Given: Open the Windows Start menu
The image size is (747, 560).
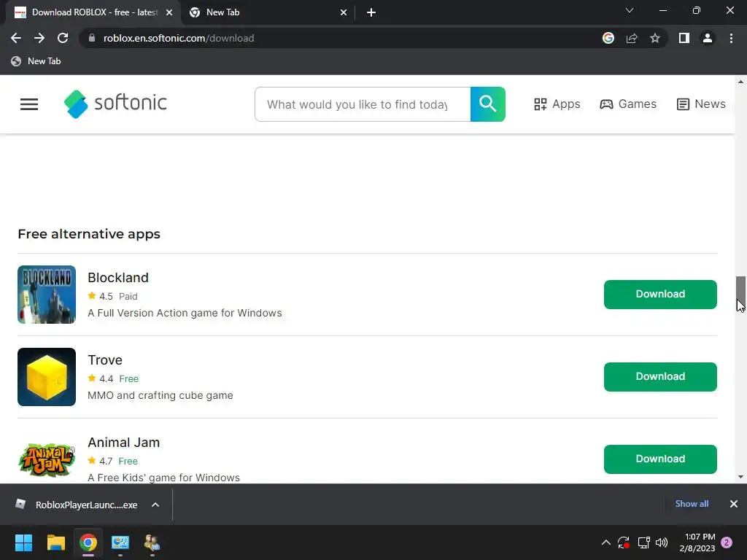Looking at the screenshot, I should pos(23,542).
